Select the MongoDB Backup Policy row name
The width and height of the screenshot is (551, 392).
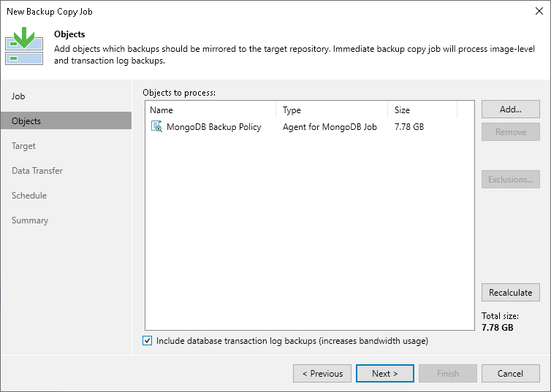click(x=213, y=127)
